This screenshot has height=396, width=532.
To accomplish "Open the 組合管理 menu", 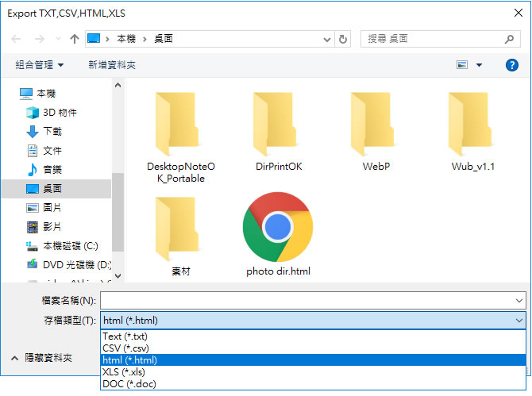I will 40,65.
